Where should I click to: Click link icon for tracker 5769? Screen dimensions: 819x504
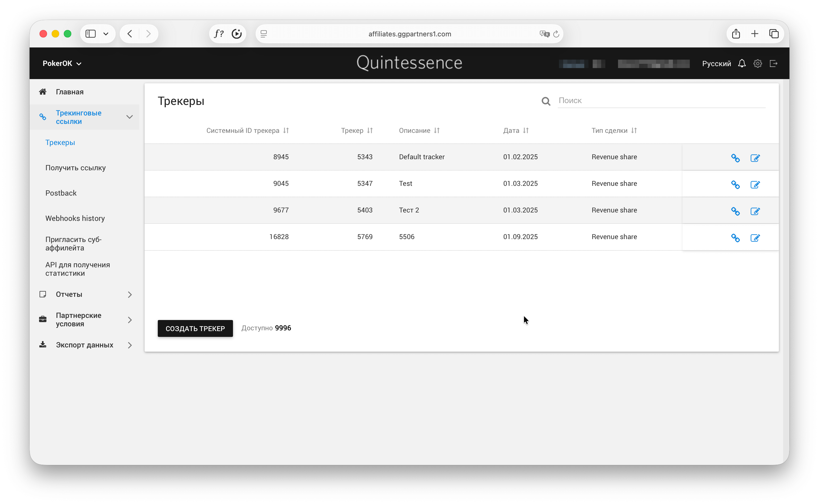735,238
